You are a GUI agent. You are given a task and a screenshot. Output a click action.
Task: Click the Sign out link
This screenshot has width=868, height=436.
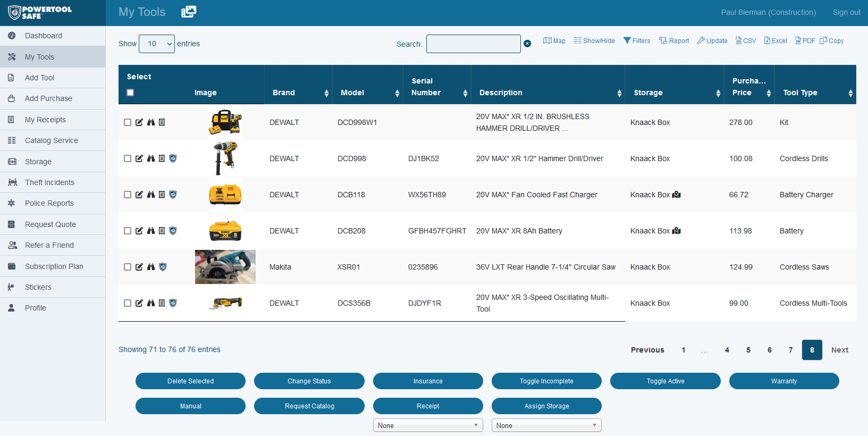[846, 12]
